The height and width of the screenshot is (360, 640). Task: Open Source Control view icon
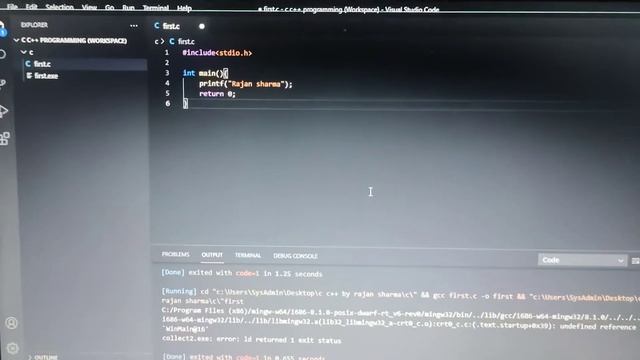(x=3, y=83)
